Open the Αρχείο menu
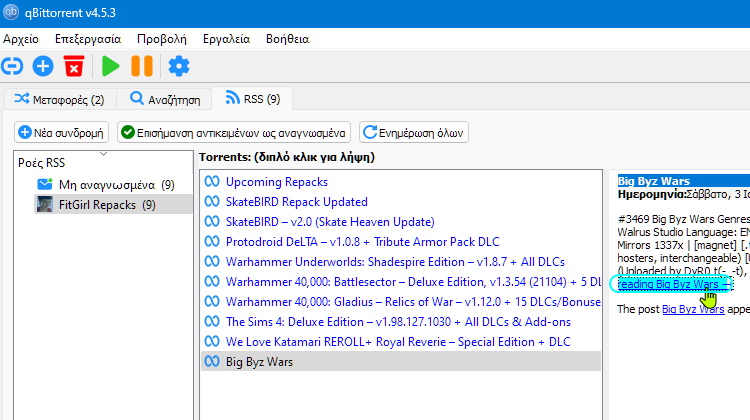 pos(21,39)
